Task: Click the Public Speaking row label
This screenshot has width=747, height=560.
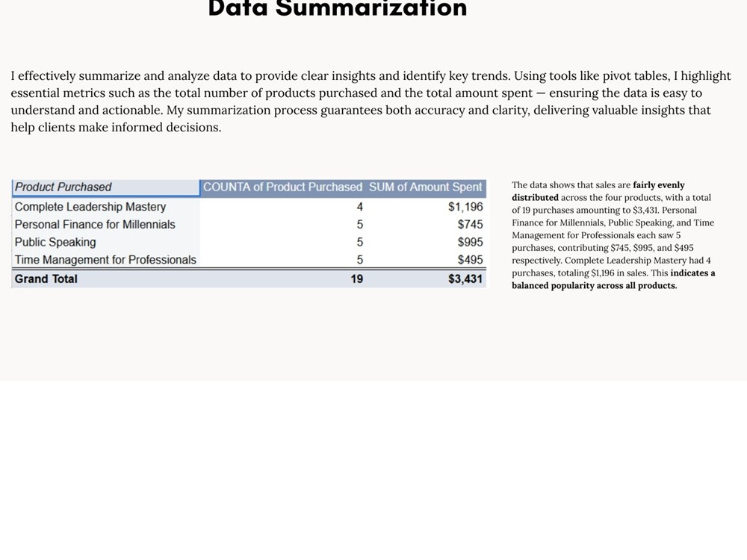Action: (x=55, y=242)
